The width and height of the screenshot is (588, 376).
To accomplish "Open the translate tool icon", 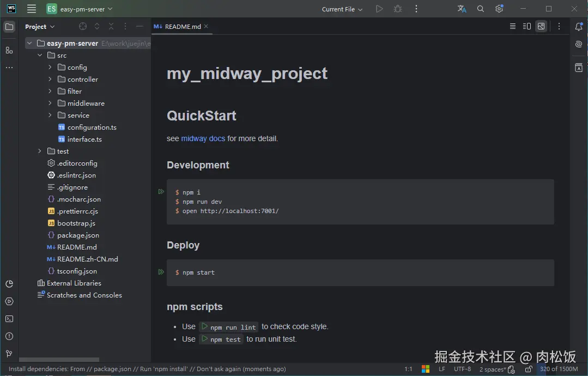I will click(x=462, y=9).
